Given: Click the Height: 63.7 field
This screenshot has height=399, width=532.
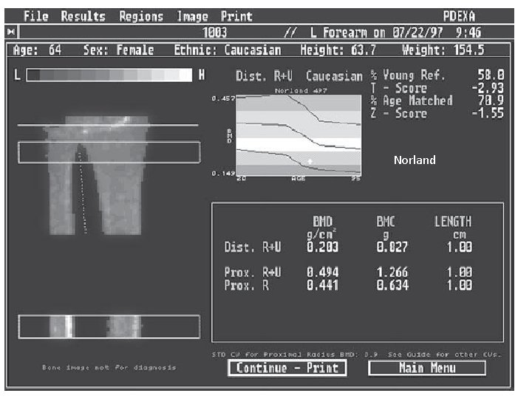Looking at the screenshot, I should pos(338,50).
